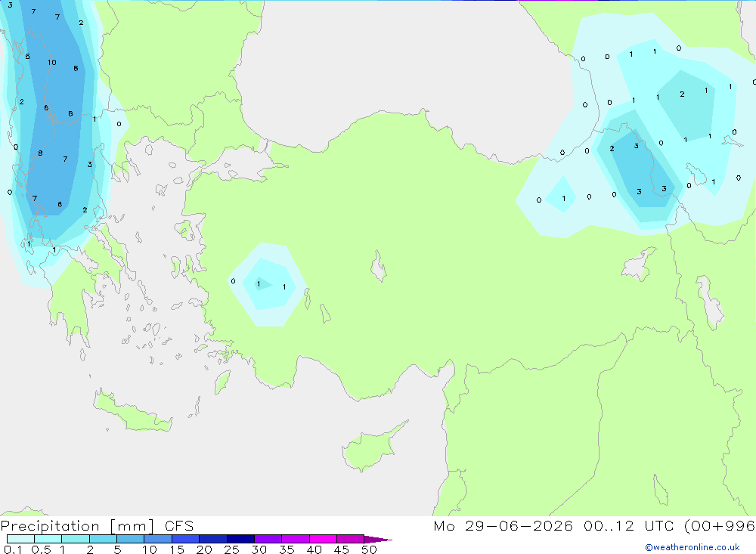The width and height of the screenshot is (756, 554).
Task: Select the 5–10 mm legend color swatch
Action: click(x=130, y=539)
